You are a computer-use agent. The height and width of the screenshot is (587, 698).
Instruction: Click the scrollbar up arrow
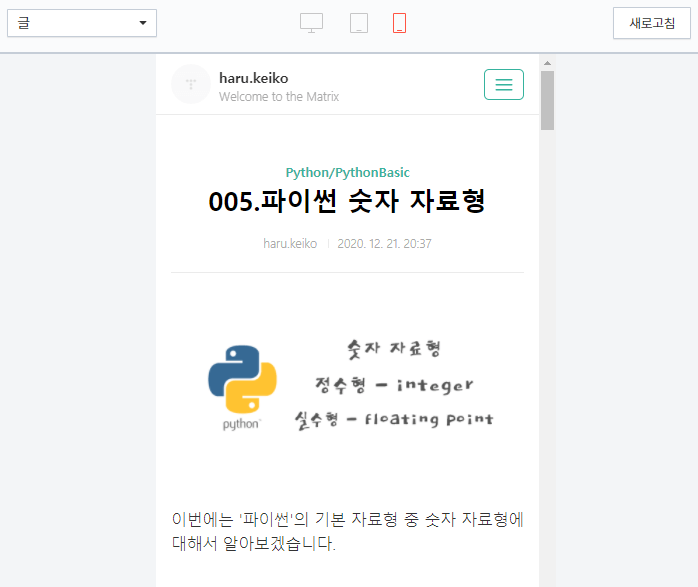point(548,63)
